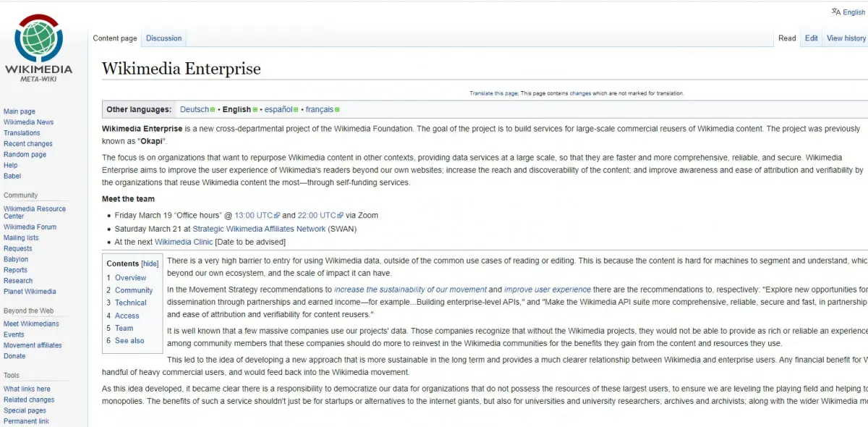
Task: Open Strategic Wikimedia Affiliates Network link
Action: pos(259,229)
